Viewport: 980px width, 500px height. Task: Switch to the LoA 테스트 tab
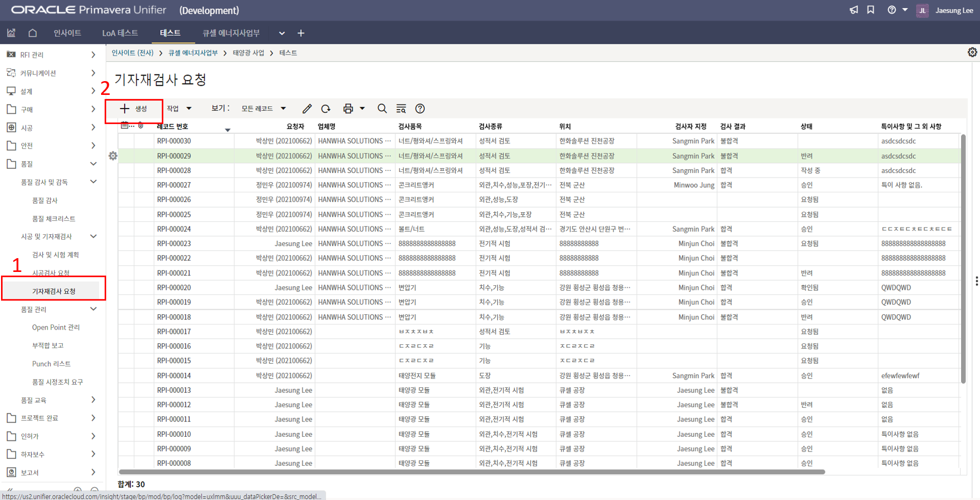click(120, 33)
